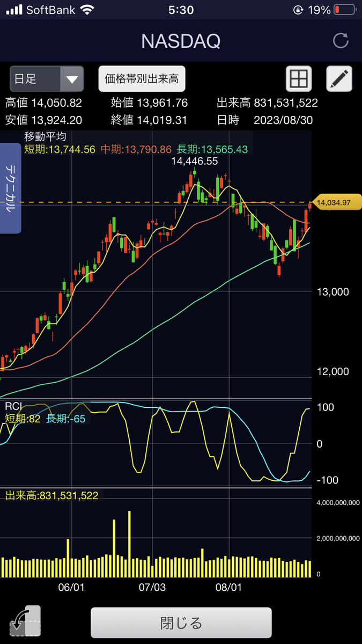Tap the RCI 短期:82 value
This screenshot has height=644, width=362.
pos(23,419)
